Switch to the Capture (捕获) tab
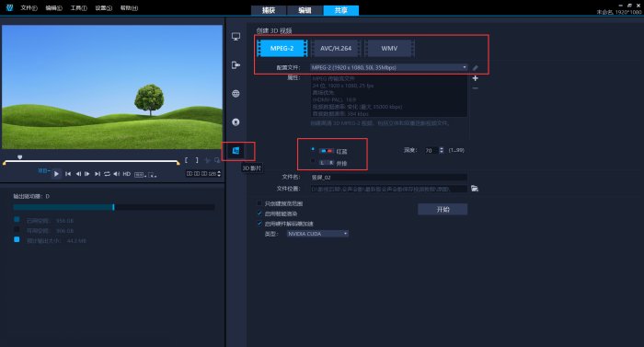The width and height of the screenshot is (644, 347). pos(269,10)
